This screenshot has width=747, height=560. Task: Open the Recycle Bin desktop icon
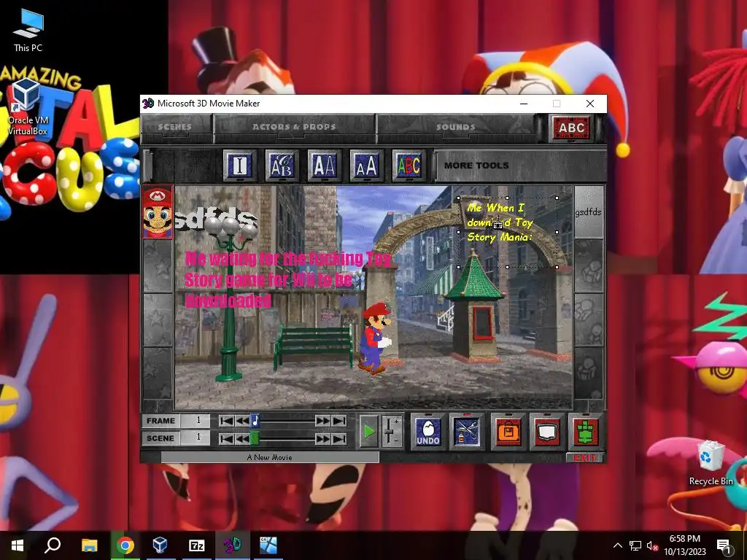click(x=711, y=463)
